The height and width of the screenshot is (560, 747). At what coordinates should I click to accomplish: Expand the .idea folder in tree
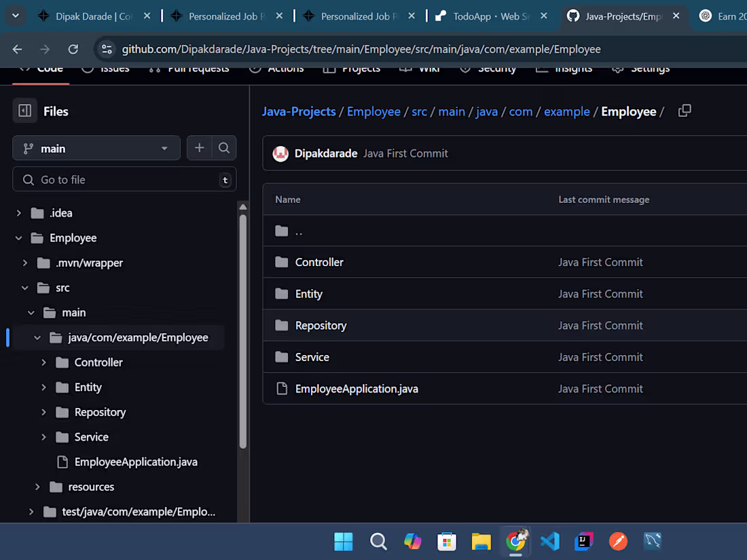pos(18,213)
